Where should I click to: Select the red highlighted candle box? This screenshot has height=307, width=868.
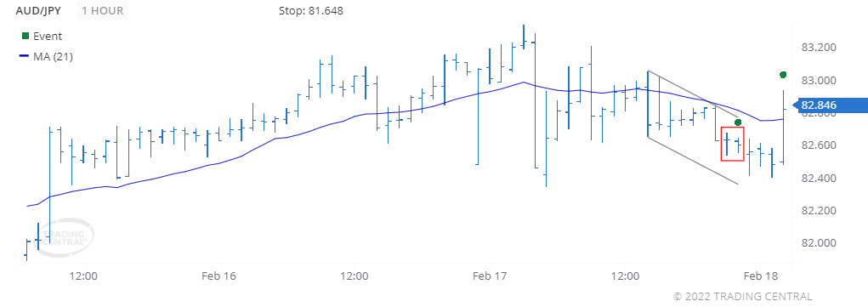(732, 144)
